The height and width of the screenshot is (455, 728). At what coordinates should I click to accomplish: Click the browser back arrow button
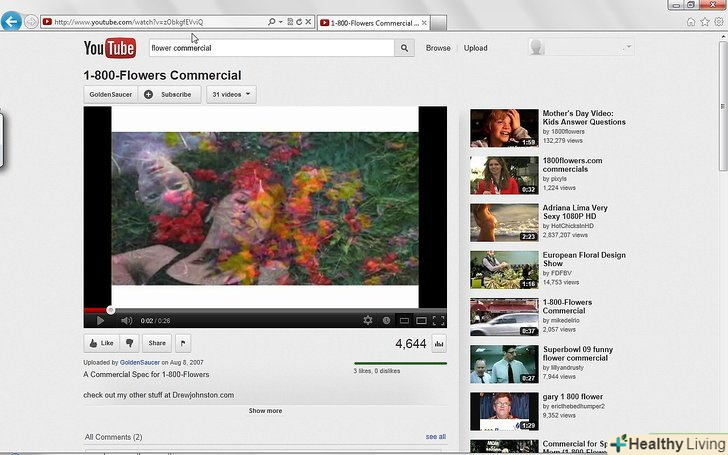point(11,21)
